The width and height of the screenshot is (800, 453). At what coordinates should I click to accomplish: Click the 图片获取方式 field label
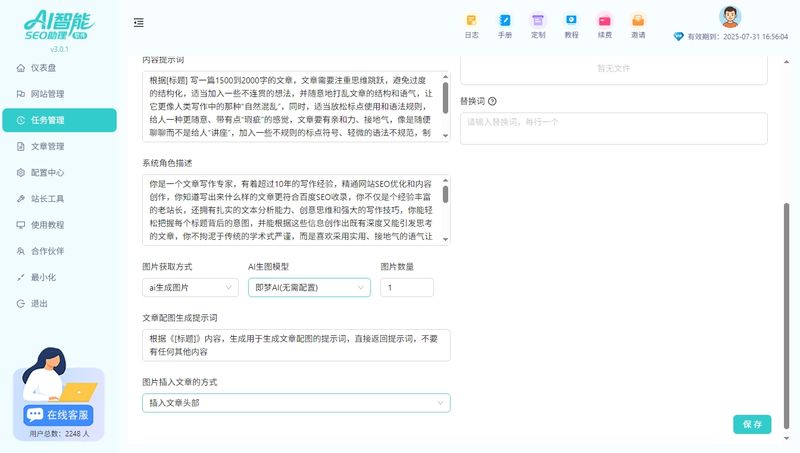[167, 267]
